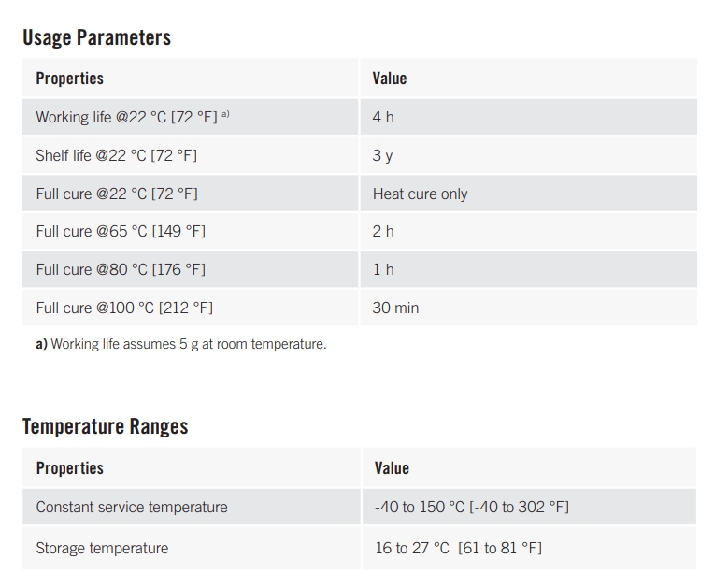Click the Value header in Usage Parameters table

click(x=389, y=79)
